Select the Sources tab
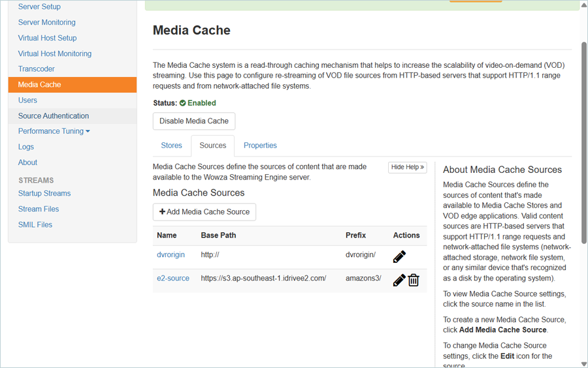The width and height of the screenshot is (588, 368). click(x=212, y=146)
